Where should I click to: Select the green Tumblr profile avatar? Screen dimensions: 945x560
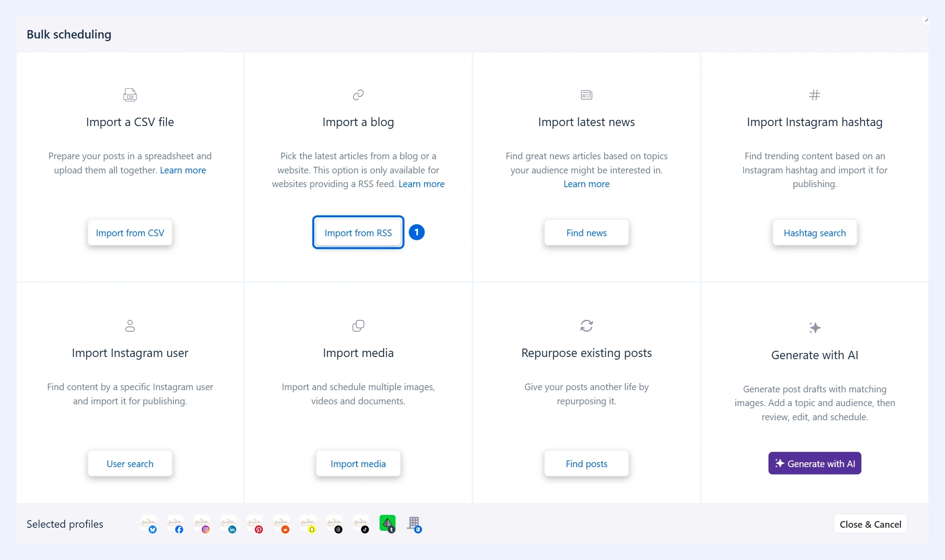(388, 524)
